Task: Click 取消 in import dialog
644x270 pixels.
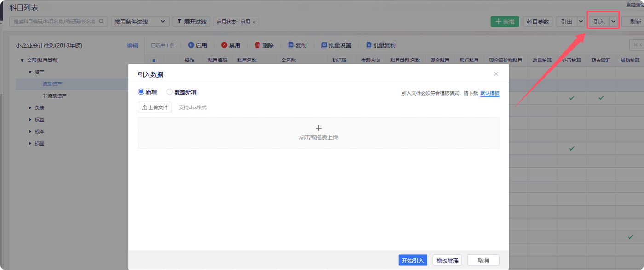Action: pos(483,260)
